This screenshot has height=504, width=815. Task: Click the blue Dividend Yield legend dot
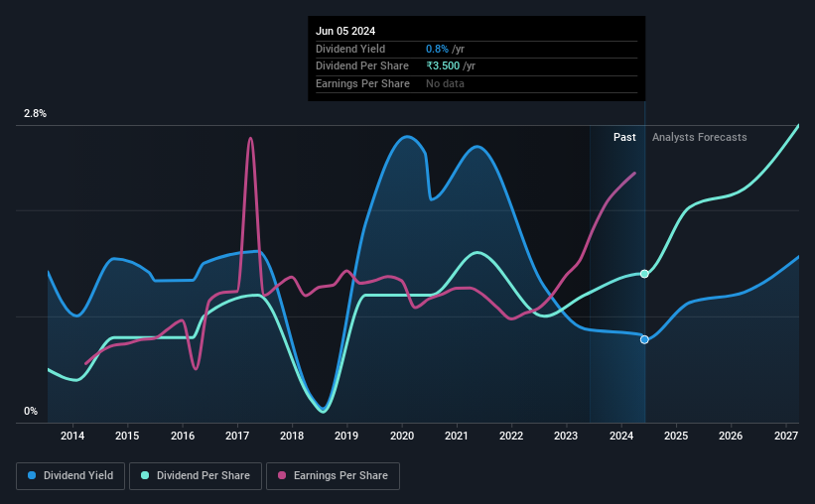click(x=32, y=475)
